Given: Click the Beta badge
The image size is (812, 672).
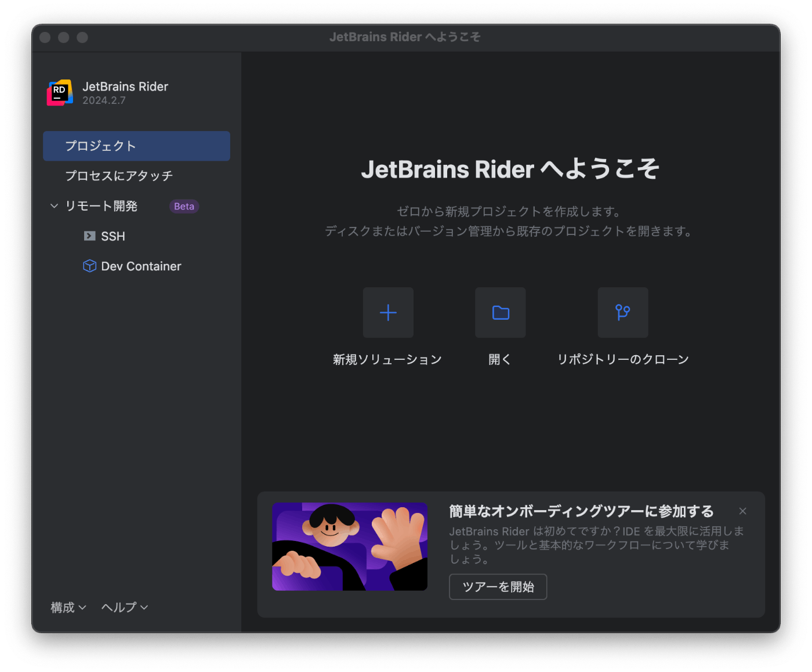Looking at the screenshot, I should [x=184, y=207].
